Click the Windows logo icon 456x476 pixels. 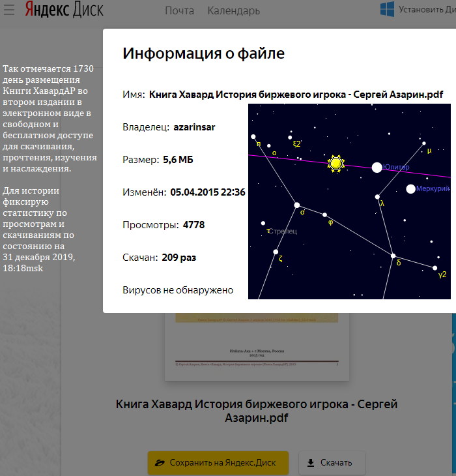388,9
